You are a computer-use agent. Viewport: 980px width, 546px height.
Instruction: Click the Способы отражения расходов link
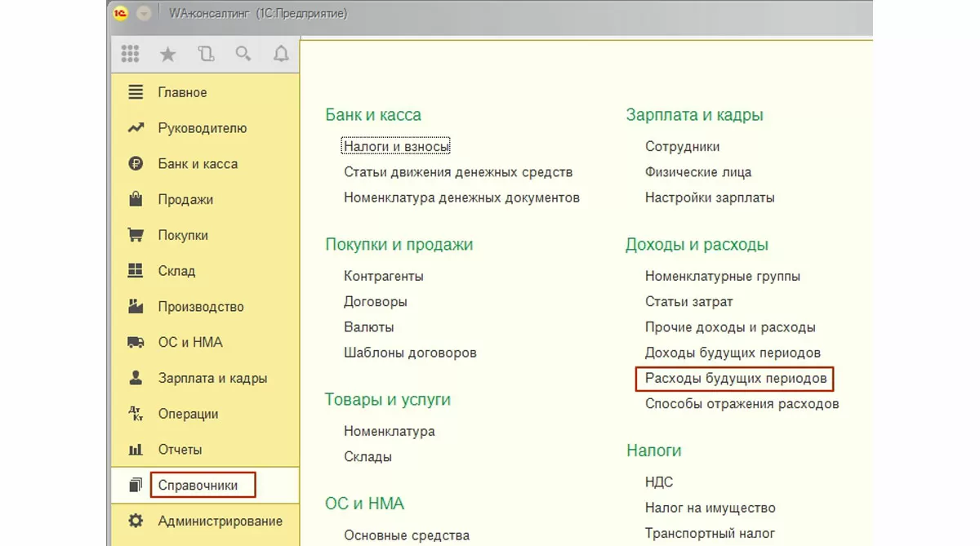[x=742, y=404]
